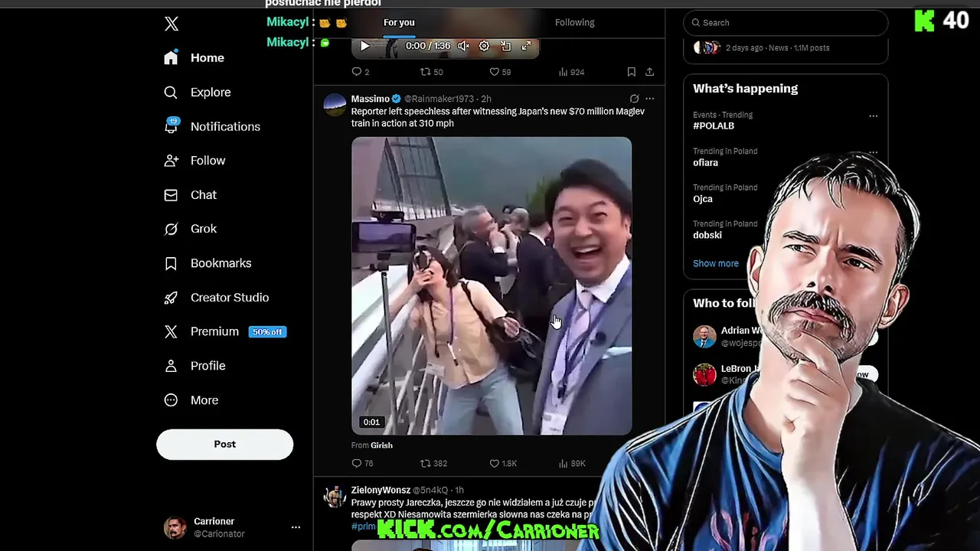Screen dimensions: 980x551
Task: Open Grok assistant from sidebar
Action: 191,229
